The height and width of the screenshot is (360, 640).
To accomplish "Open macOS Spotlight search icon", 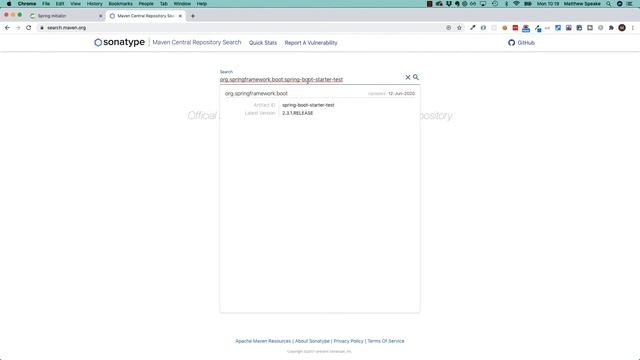I will (609, 4).
